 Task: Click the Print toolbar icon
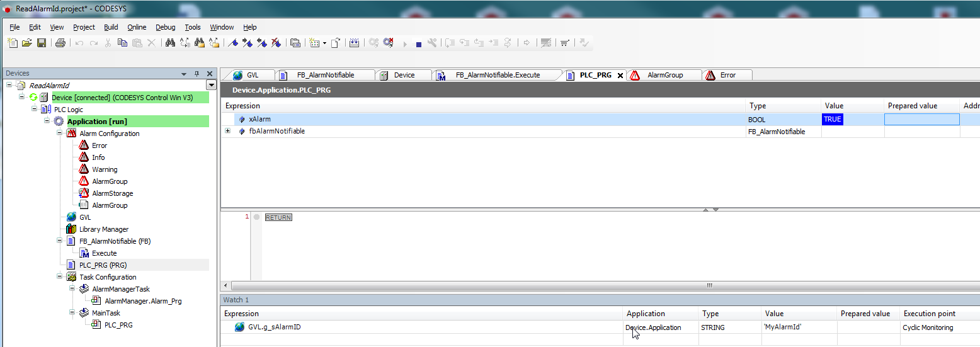point(60,43)
